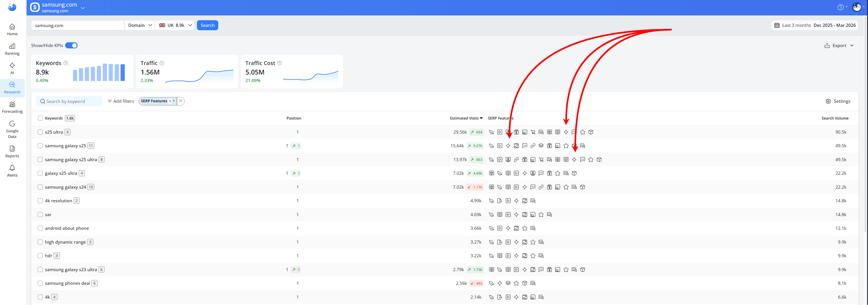Image resolution: width=868 pixels, height=305 pixels.
Task: Check the 'samsung galaxy s24' keyword checkbox
Action: [40, 187]
